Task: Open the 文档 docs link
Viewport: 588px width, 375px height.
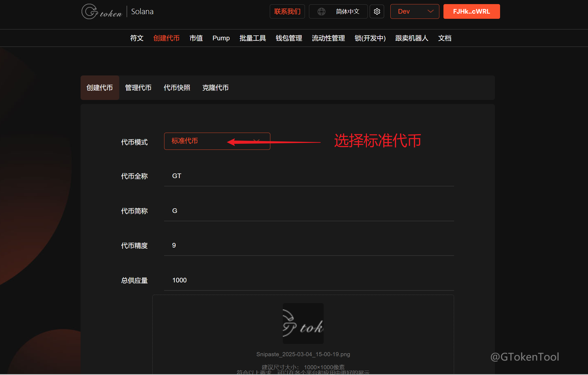Action: [x=445, y=38]
